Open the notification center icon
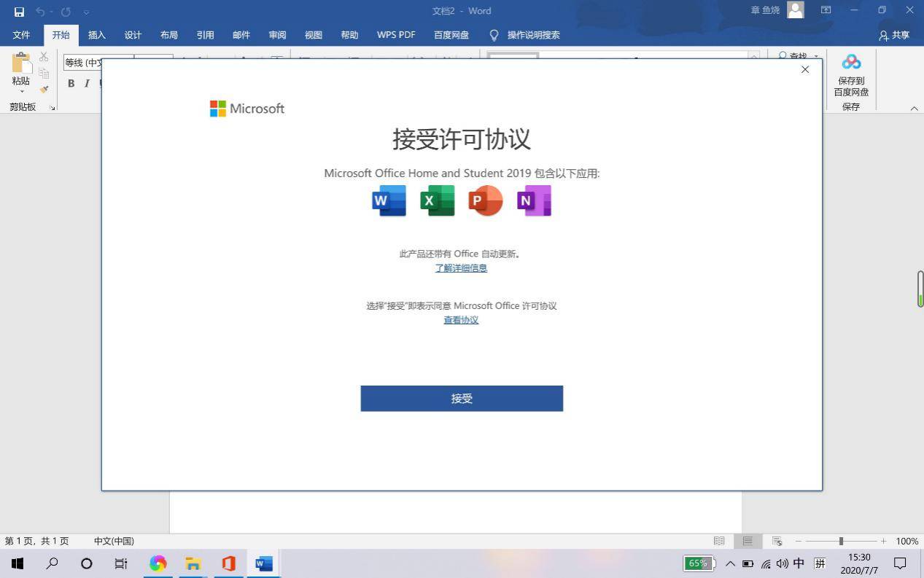 [x=900, y=563]
